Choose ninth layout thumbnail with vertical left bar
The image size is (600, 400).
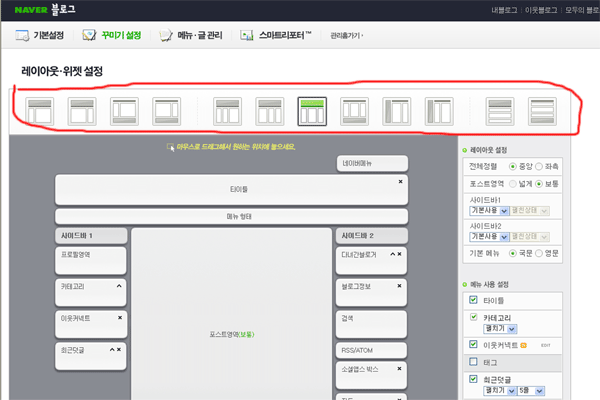click(396, 111)
